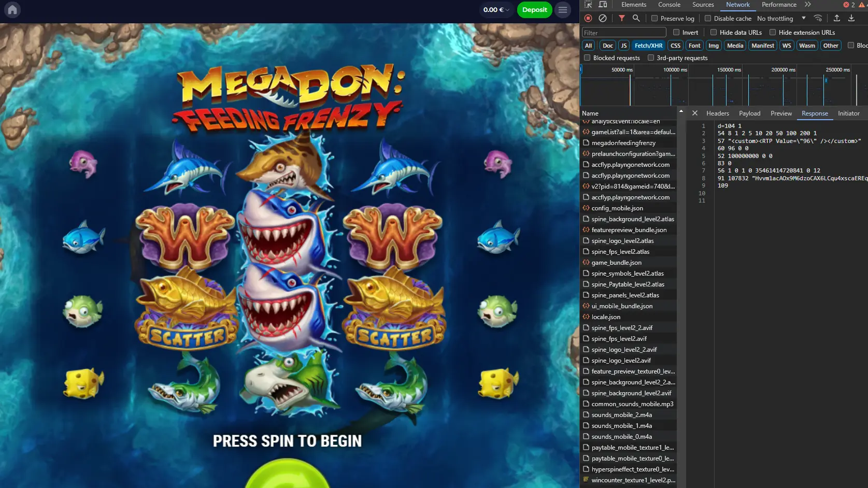Switch to the Elements tab
868x488 pixels.
(x=634, y=5)
